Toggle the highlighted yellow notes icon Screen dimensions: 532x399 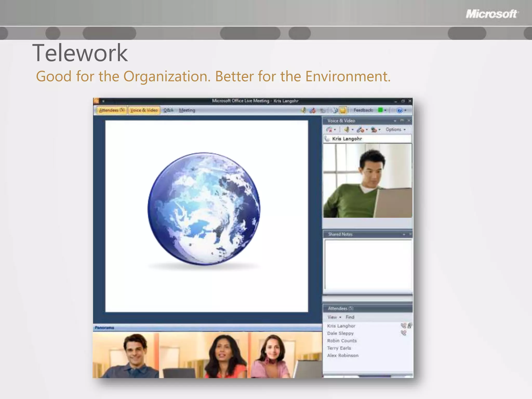pos(343,110)
